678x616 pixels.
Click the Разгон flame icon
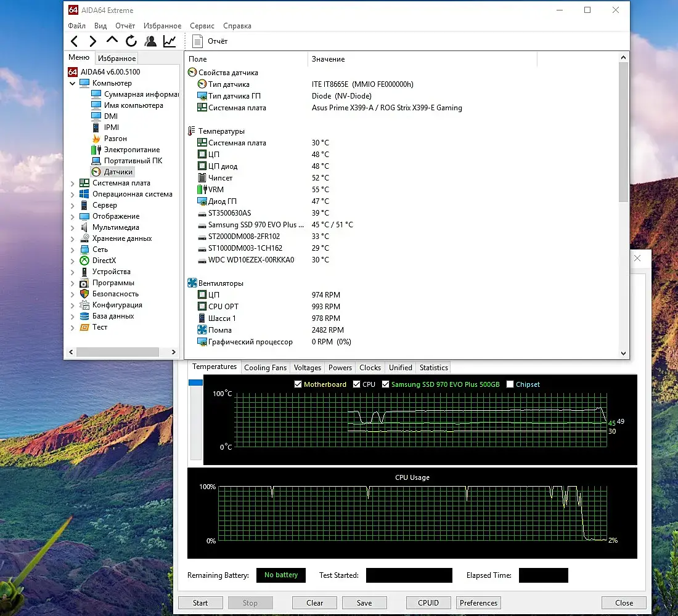click(x=96, y=139)
